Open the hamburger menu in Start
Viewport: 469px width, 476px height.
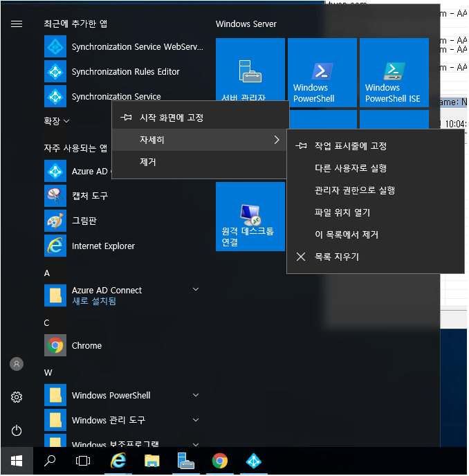pyautogui.click(x=17, y=24)
